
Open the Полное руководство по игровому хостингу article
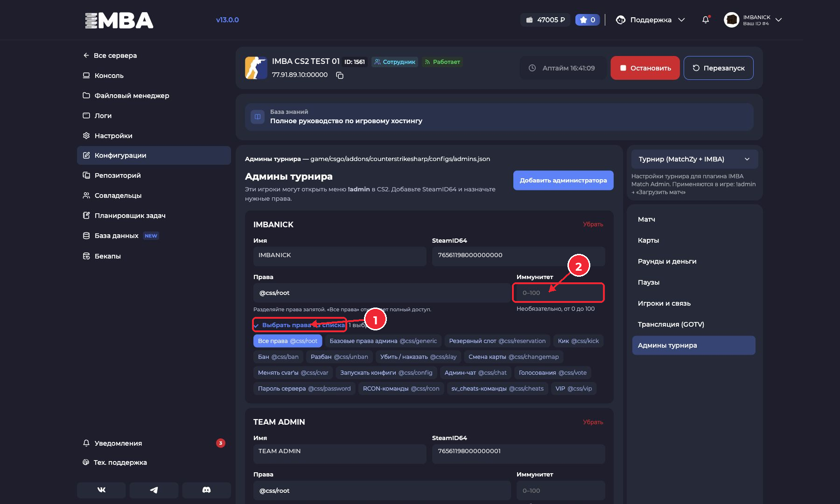[499, 117]
